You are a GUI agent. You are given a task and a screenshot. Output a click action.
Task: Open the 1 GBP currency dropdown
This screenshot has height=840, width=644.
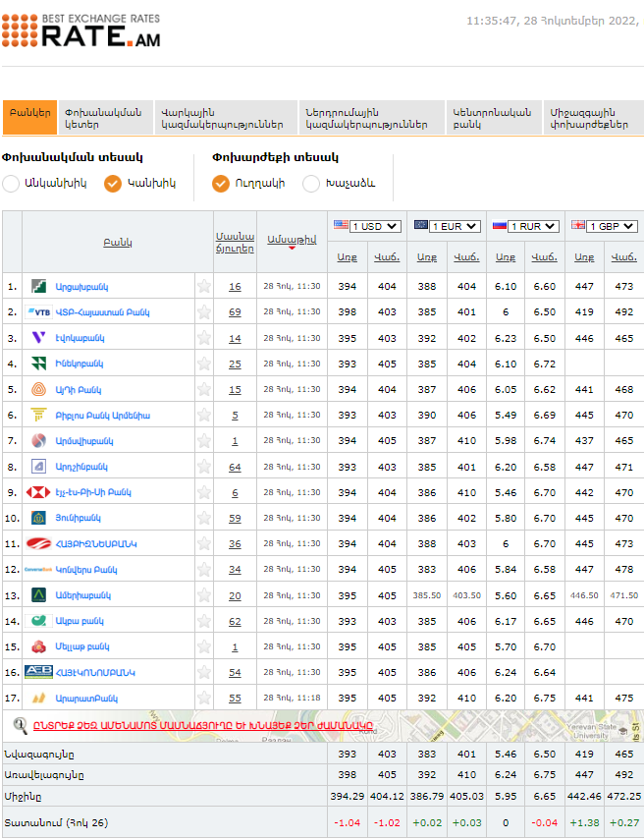612,226
